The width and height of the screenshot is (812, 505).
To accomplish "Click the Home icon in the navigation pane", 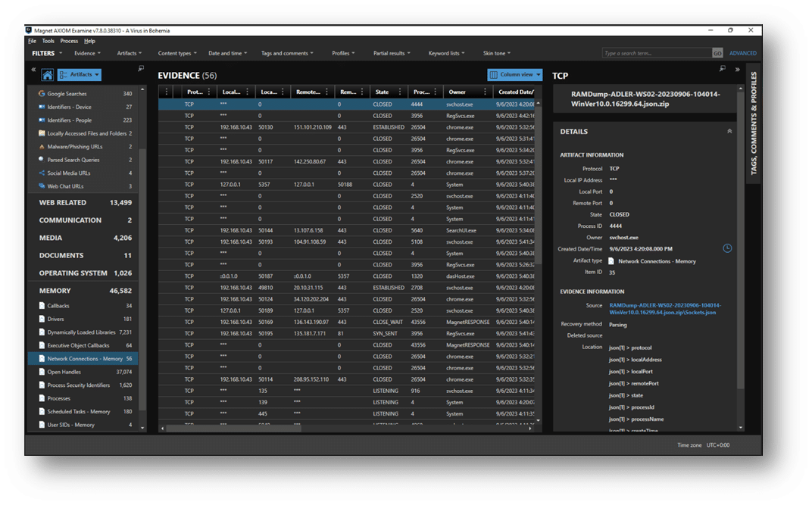I will (47, 75).
